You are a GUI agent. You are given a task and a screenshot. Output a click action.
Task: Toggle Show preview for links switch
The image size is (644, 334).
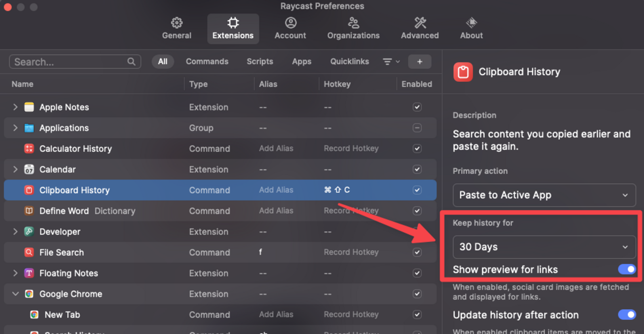627,269
